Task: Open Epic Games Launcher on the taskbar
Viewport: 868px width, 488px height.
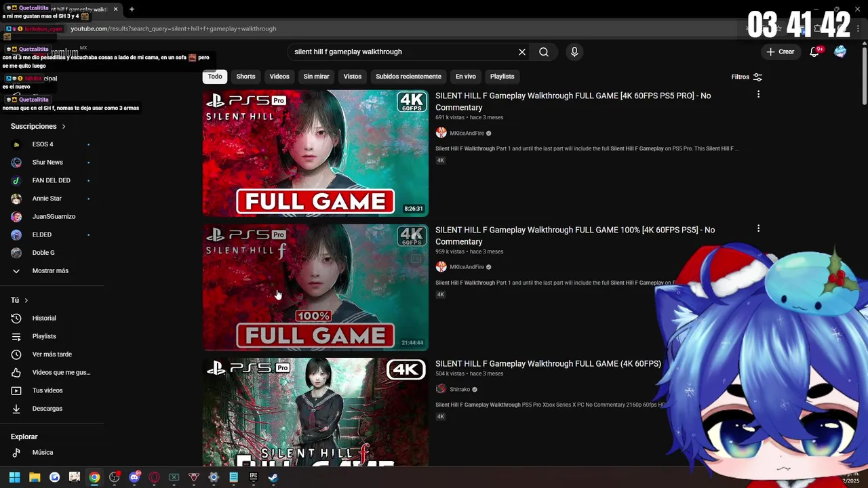Action: 254,477
